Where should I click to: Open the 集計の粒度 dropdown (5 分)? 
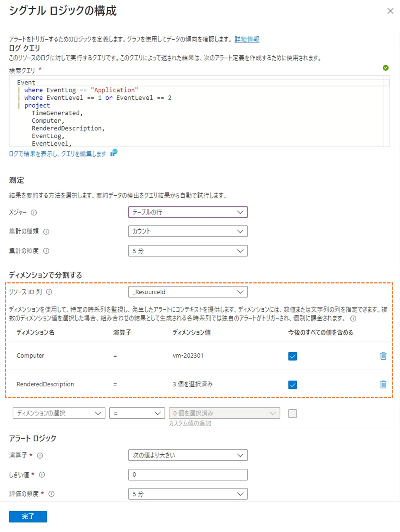pyautogui.click(x=188, y=251)
